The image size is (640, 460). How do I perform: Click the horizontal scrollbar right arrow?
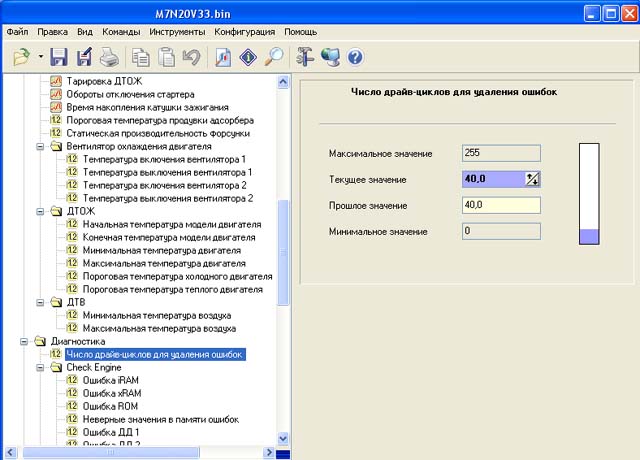tap(269, 452)
